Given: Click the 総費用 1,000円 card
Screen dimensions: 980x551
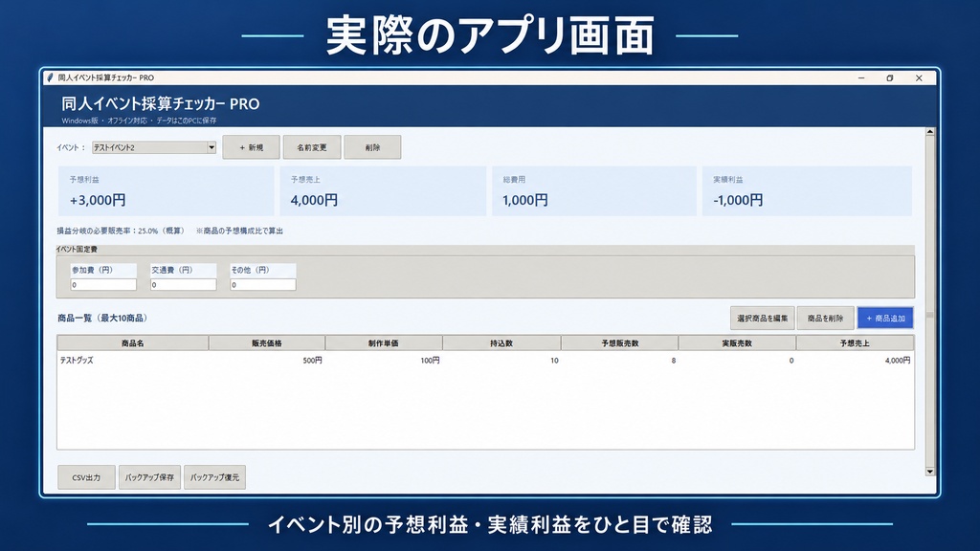Looking at the screenshot, I should [x=593, y=191].
